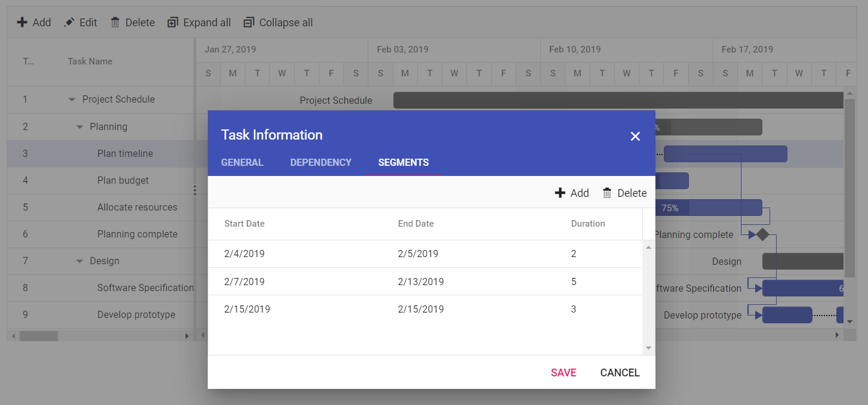Viewport: 868px width, 405px height.
Task: Click the Edit pencil toolbar button
Action: click(80, 23)
